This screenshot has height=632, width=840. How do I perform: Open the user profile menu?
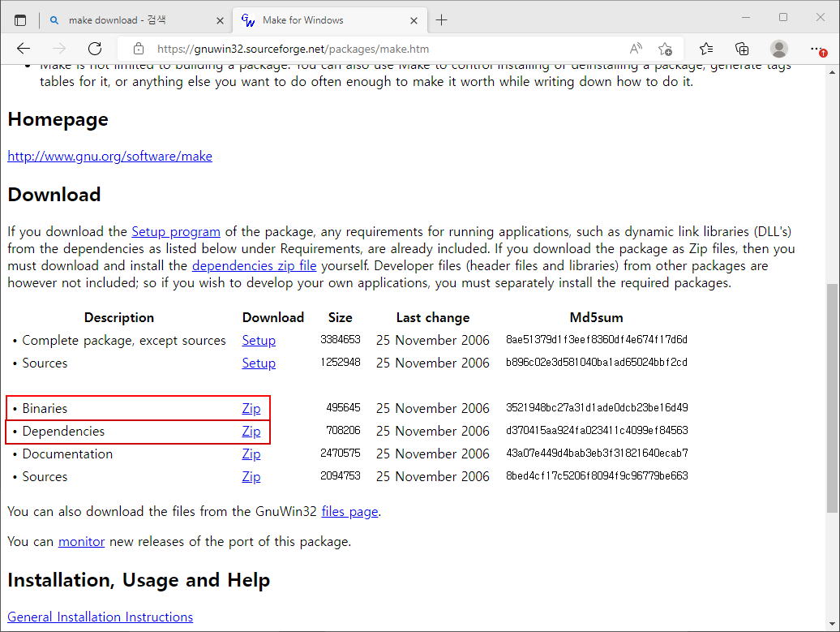coord(778,49)
